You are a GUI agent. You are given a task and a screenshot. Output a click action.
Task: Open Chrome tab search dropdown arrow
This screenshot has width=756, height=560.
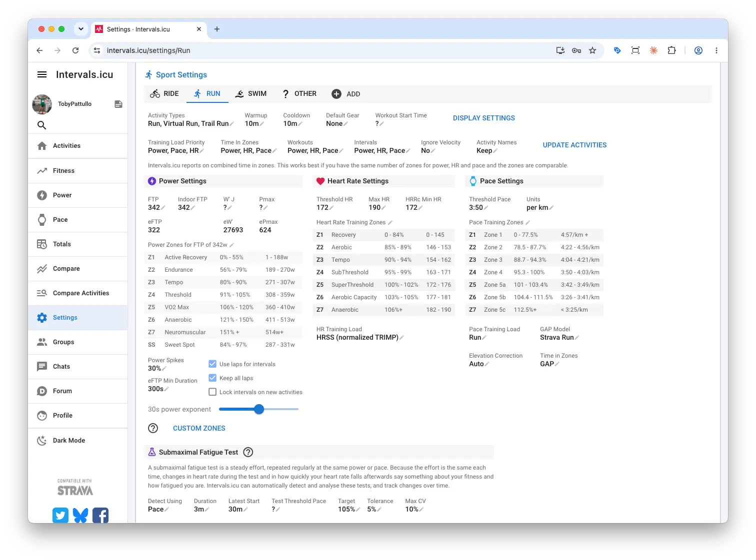pos(81,29)
